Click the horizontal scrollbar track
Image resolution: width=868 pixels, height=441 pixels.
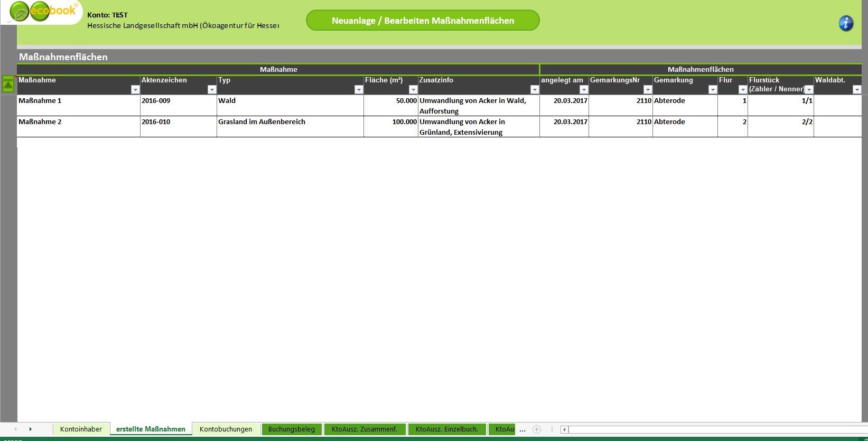tap(713, 429)
